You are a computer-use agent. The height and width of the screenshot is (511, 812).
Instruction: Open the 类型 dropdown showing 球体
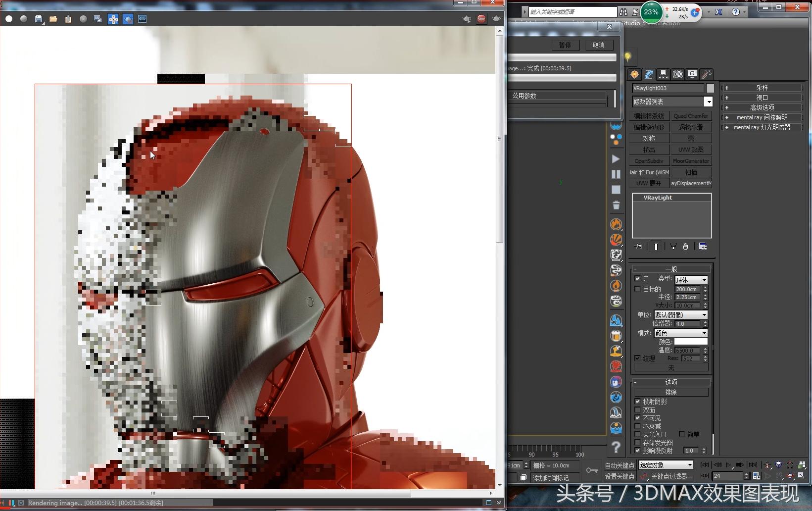point(691,280)
